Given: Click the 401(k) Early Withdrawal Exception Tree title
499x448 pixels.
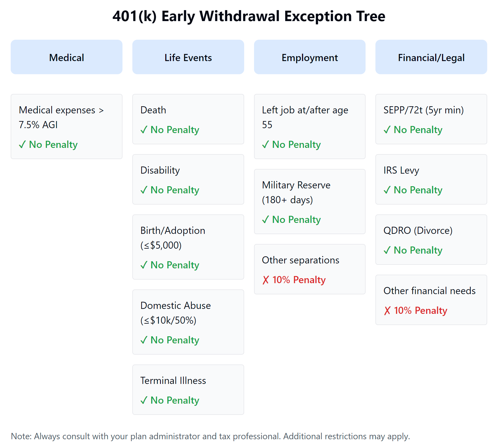Looking at the screenshot, I should [249, 16].
